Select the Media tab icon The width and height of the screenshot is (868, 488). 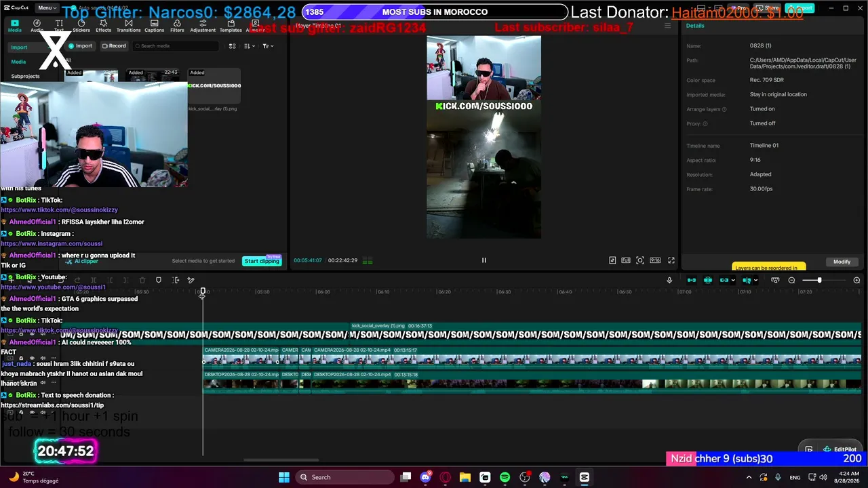click(14, 26)
